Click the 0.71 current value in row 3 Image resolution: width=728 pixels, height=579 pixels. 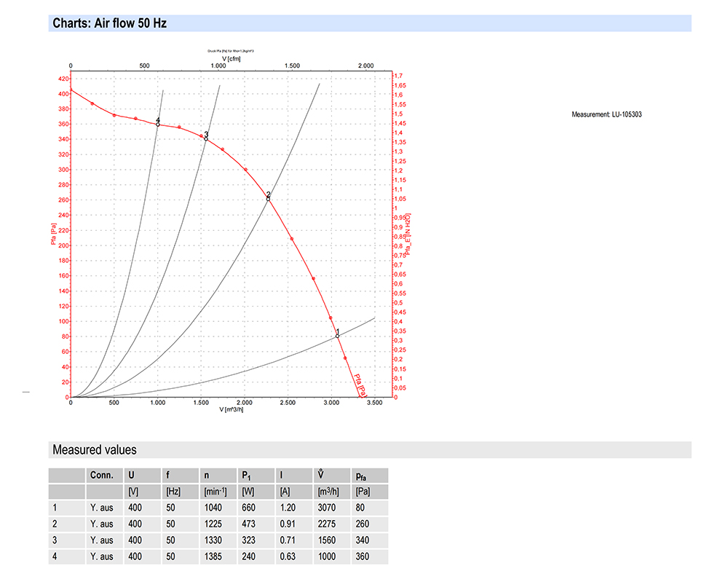point(288,540)
